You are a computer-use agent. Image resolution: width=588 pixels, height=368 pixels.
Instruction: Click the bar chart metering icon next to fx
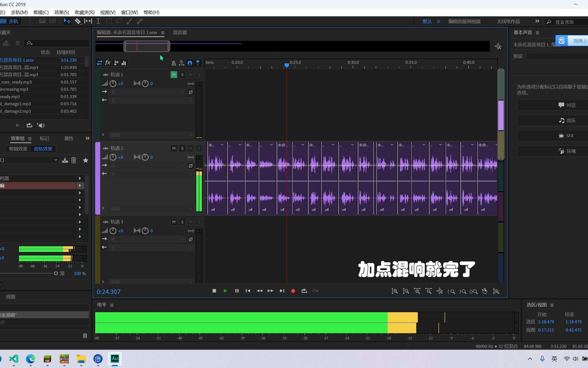point(124,63)
